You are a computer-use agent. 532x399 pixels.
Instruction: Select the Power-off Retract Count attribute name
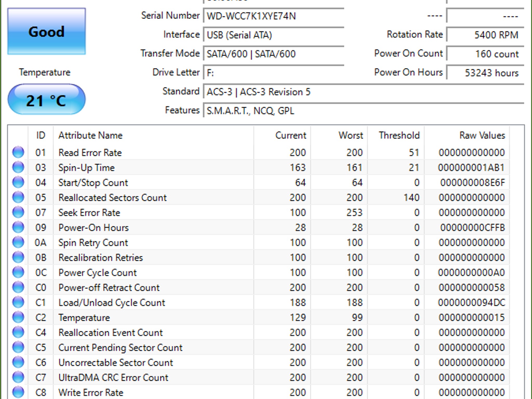click(109, 288)
